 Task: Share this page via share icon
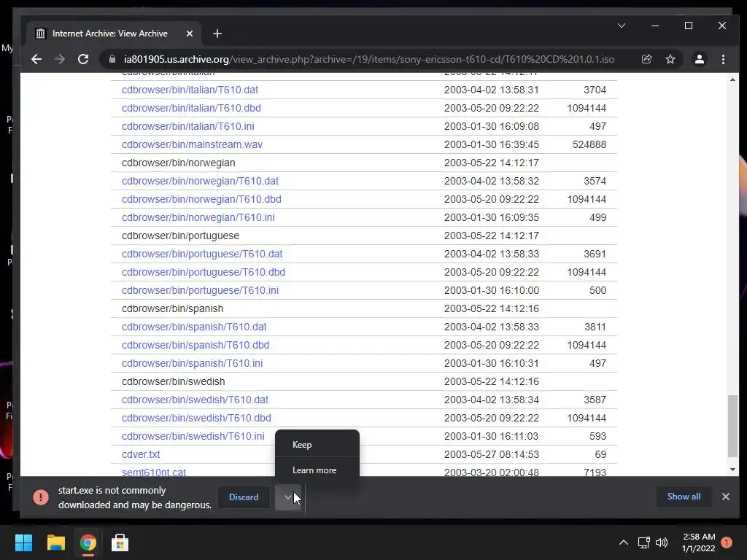pyautogui.click(x=646, y=59)
